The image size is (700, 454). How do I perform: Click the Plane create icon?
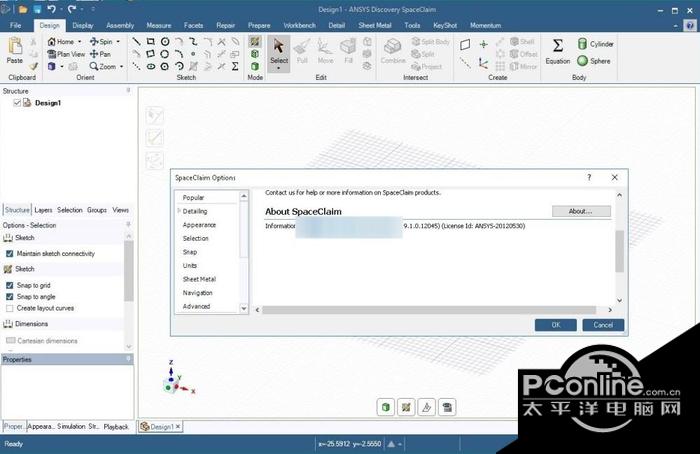pos(465,44)
